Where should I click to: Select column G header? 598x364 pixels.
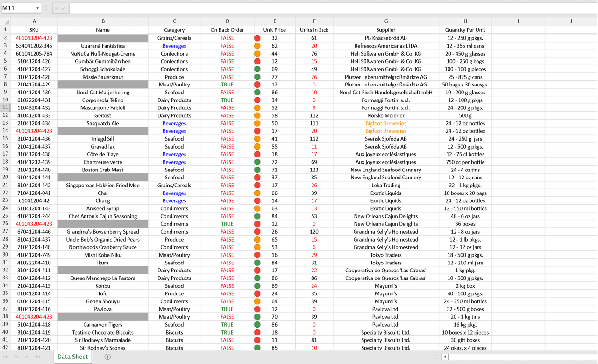[386, 21]
